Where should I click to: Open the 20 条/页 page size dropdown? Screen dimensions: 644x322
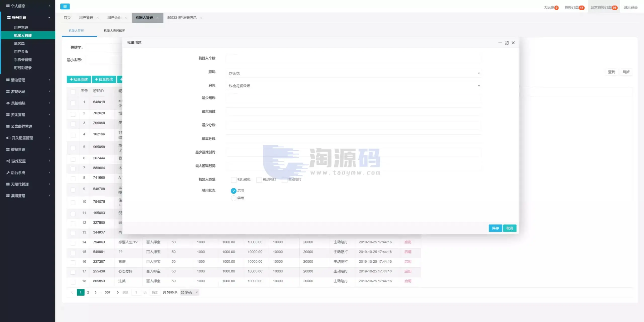coord(189,292)
